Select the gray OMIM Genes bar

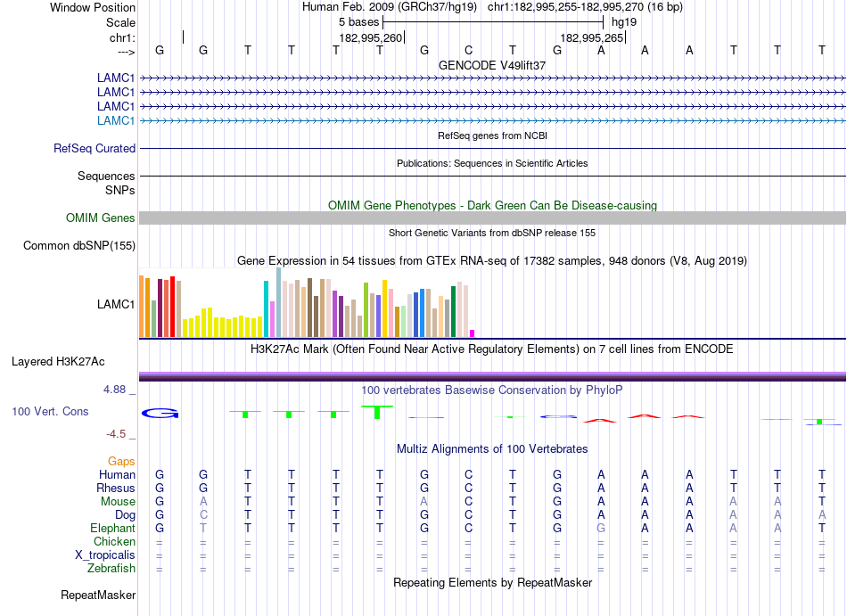point(492,218)
